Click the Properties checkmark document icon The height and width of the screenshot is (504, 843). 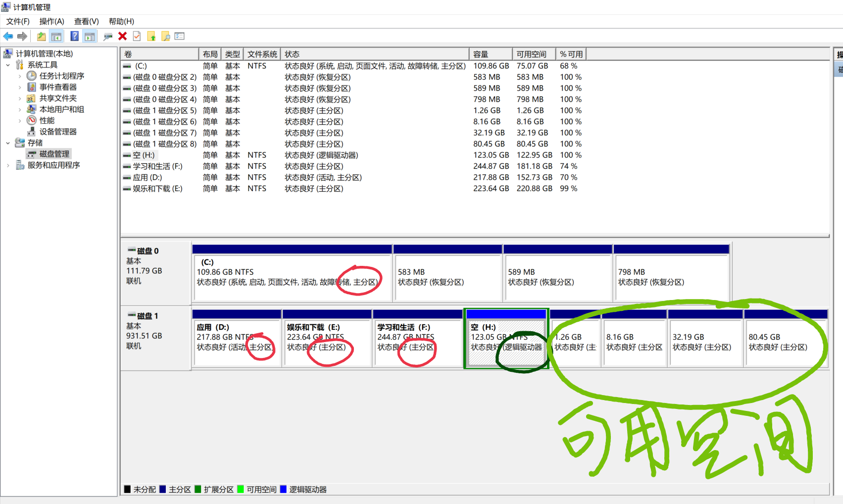point(137,36)
